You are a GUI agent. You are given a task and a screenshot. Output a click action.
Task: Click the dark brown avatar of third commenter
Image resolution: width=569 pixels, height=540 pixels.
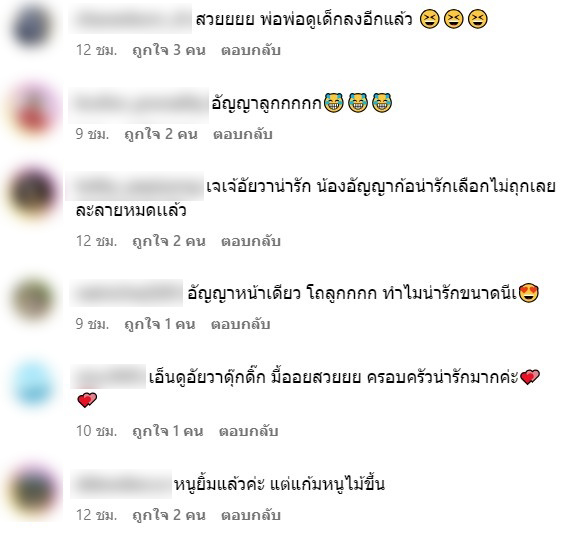click(33, 193)
